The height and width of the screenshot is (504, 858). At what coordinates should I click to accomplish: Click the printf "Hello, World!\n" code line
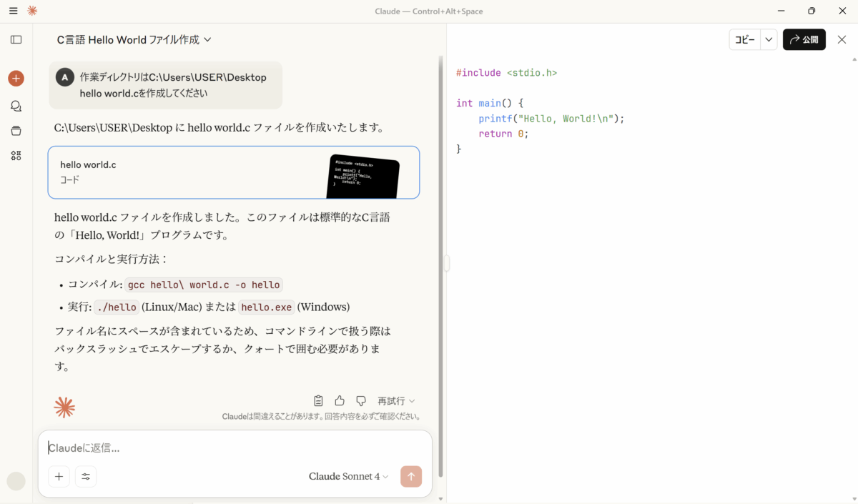click(x=552, y=119)
